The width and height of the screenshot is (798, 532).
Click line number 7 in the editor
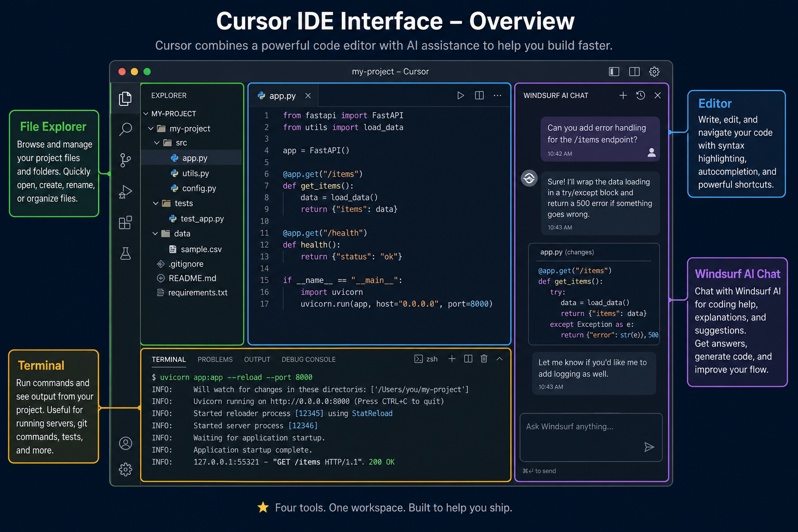coord(267,186)
